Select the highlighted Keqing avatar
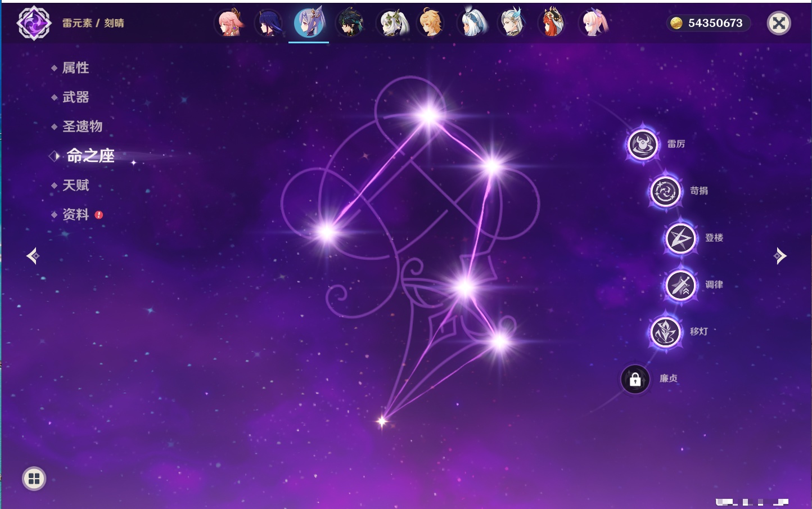Screen dimensions: 812x509 click(309, 23)
